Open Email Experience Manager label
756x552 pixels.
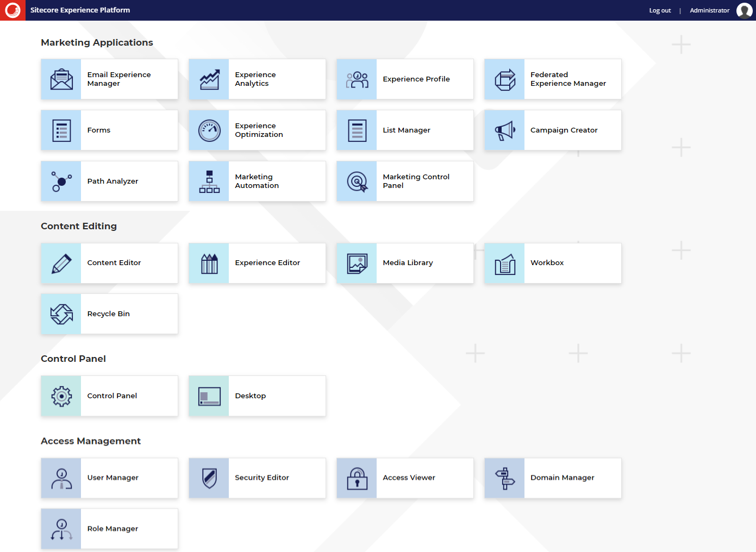tap(119, 79)
